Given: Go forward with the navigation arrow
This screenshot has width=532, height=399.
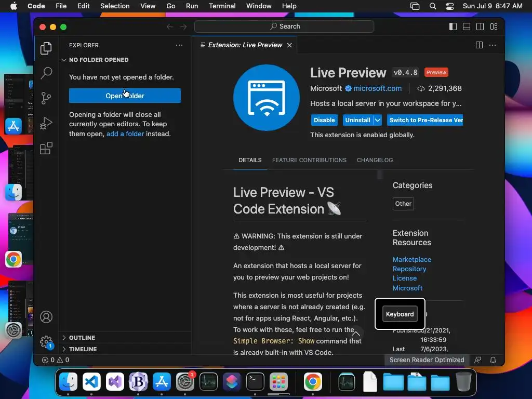Looking at the screenshot, I should (x=183, y=26).
